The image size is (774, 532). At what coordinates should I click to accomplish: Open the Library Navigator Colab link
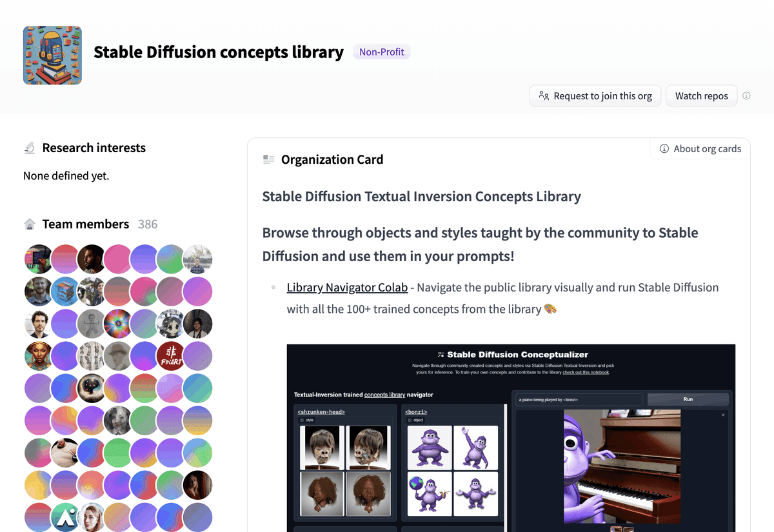pyautogui.click(x=347, y=287)
